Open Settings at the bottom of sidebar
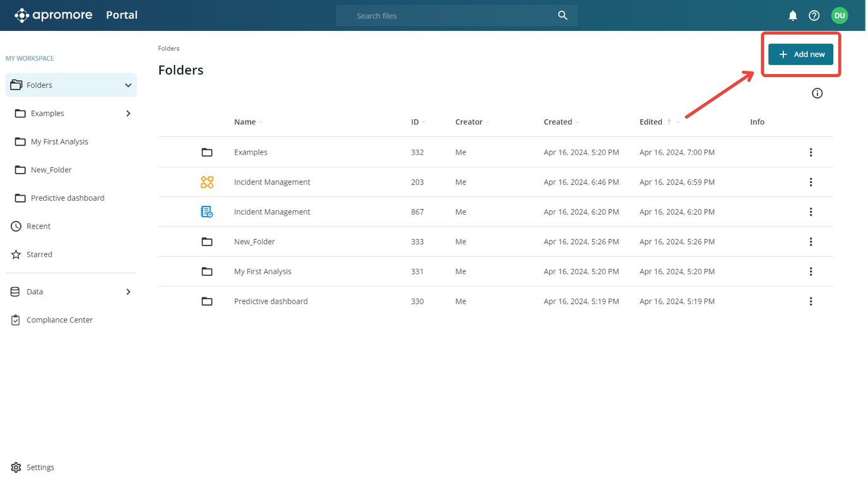The height and width of the screenshot is (493, 868). [40, 467]
